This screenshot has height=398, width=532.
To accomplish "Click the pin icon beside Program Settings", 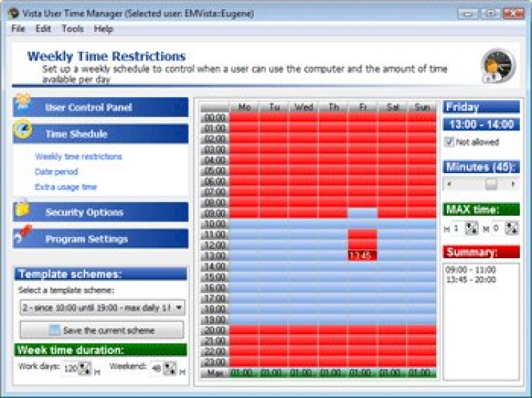I will (23, 233).
